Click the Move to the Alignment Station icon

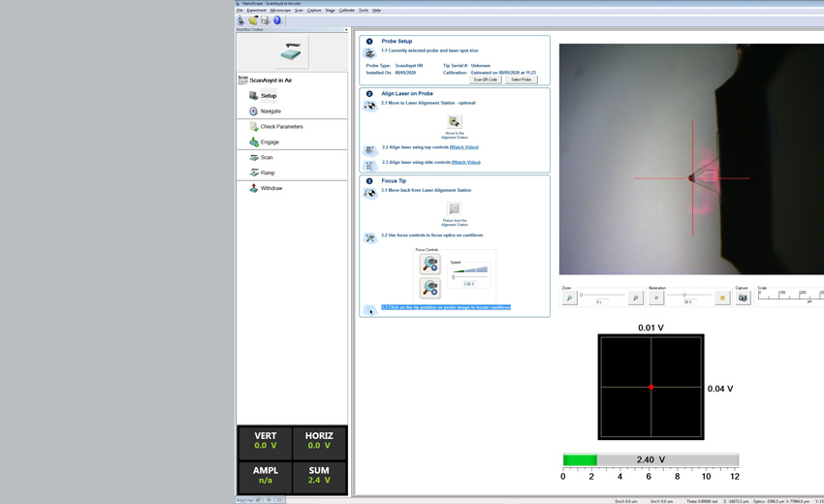pos(455,122)
